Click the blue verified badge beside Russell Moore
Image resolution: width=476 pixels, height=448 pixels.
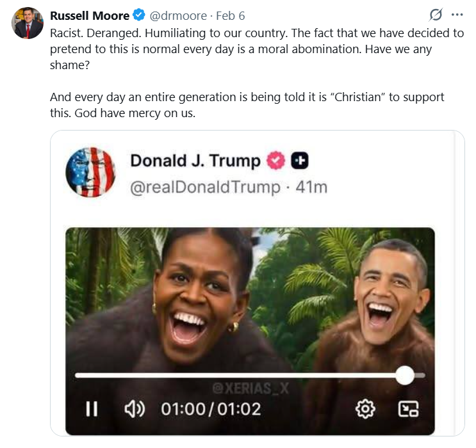pos(138,15)
